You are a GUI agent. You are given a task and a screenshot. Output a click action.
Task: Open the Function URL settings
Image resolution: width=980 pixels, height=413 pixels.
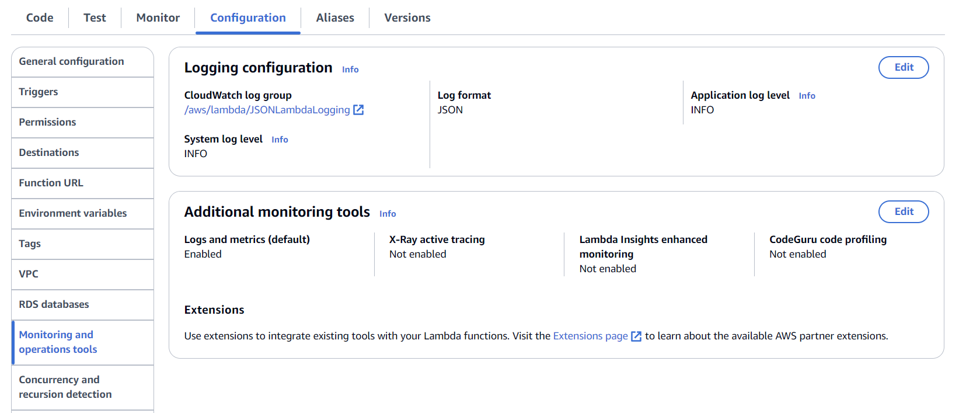point(51,183)
